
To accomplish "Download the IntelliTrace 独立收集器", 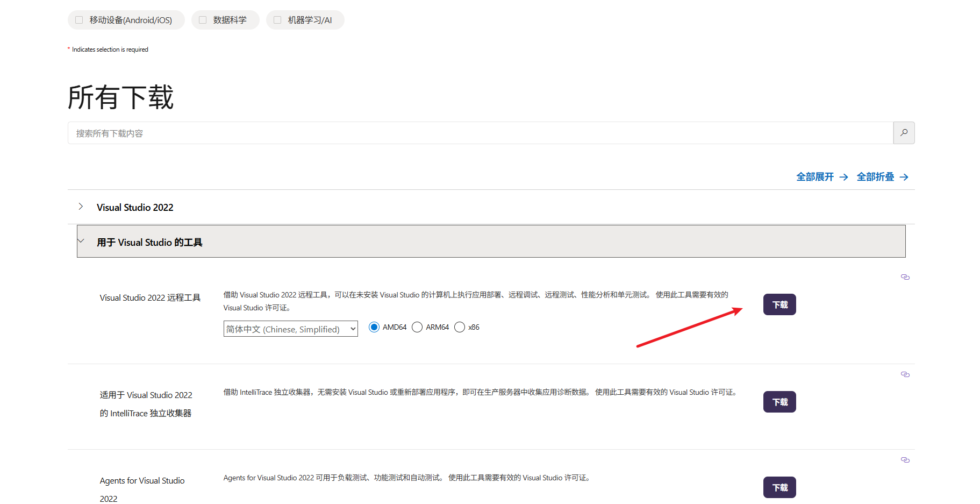I will tap(779, 402).
